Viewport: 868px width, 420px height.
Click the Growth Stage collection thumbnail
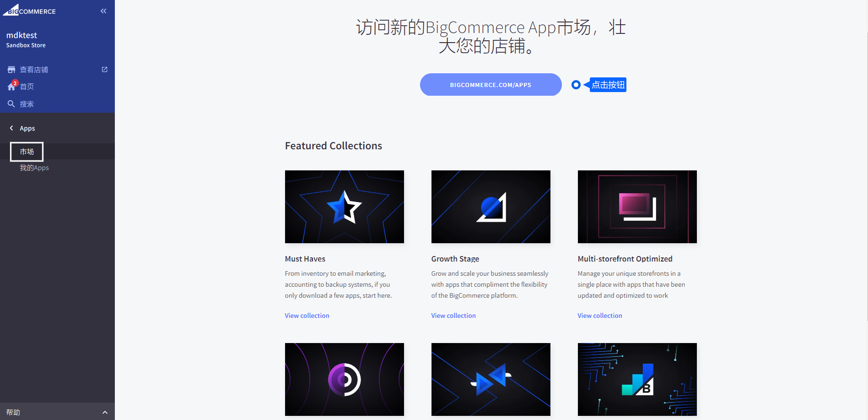coord(491,207)
